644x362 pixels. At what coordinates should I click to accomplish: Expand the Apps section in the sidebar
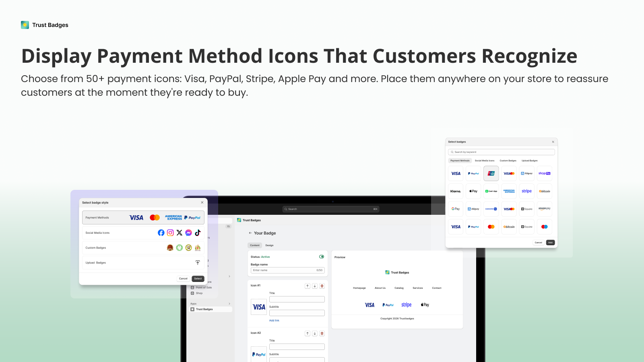(229, 304)
